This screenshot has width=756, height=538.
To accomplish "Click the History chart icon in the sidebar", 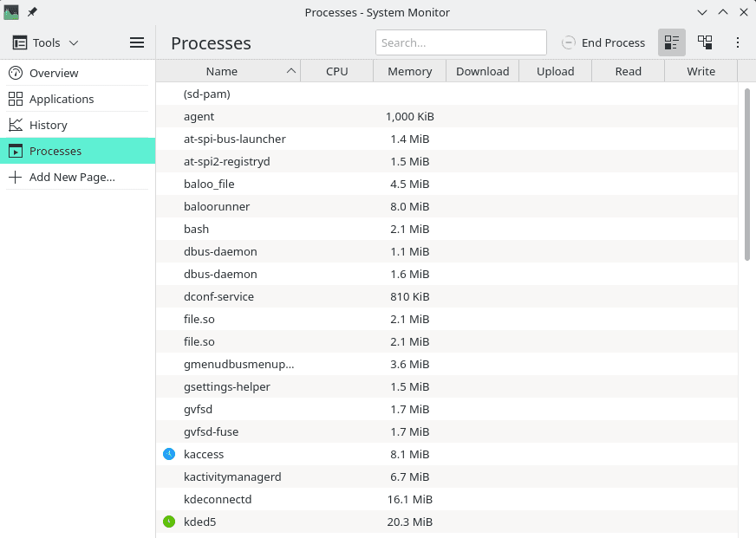I will [x=16, y=124].
